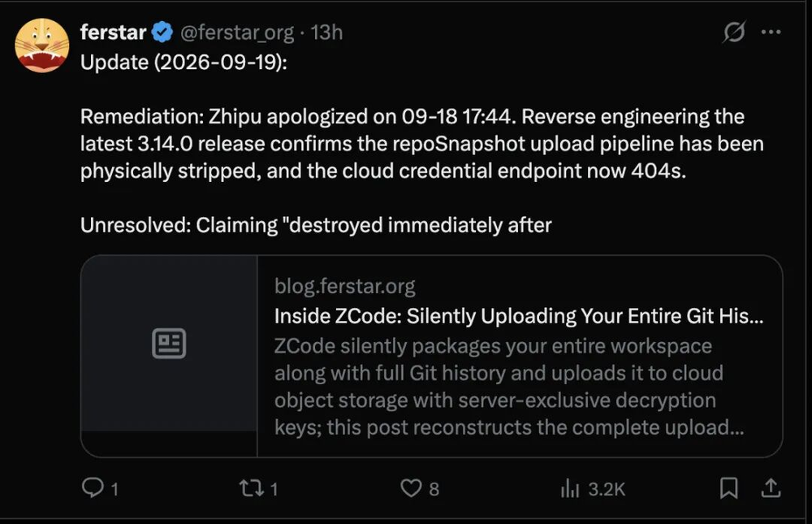Open the Inside ZCode article title
Viewport: 812px width, 524px height.
518,316
